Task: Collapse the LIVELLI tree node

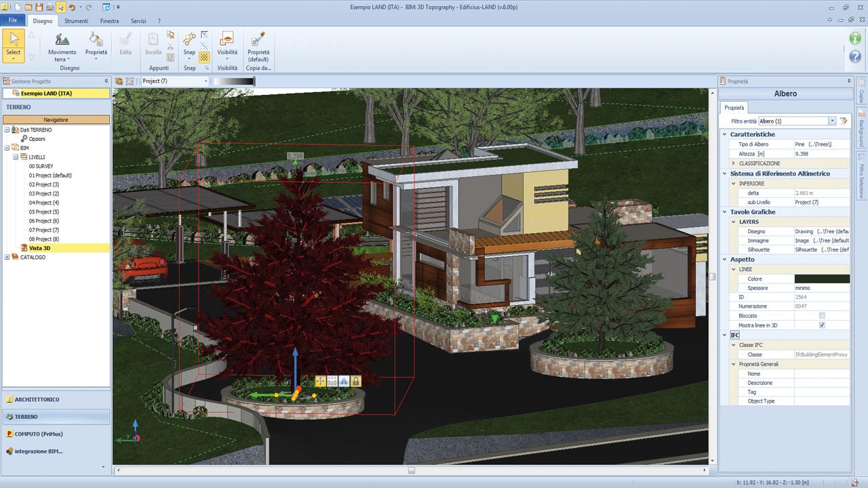Action: click(15, 157)
